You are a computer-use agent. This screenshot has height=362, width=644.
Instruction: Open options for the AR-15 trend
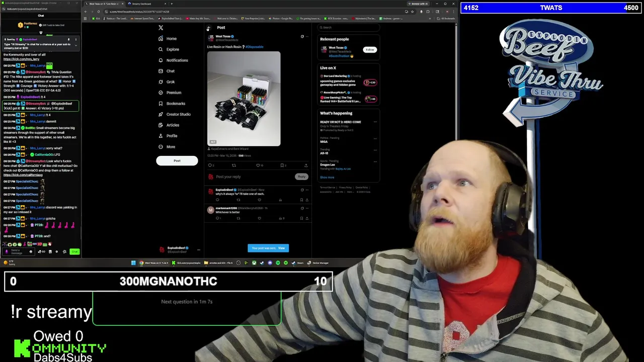pyautogui.click(x=375, y=150)
